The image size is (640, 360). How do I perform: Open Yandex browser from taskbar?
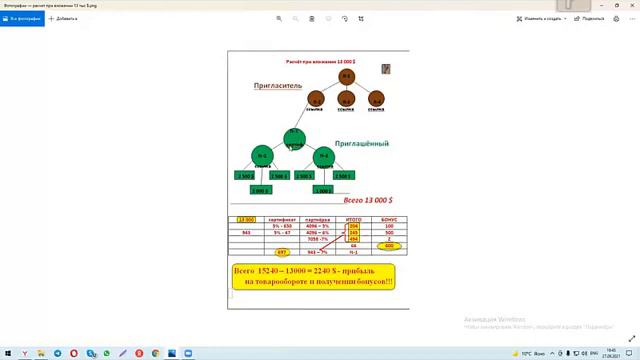[x=24, y=353]
